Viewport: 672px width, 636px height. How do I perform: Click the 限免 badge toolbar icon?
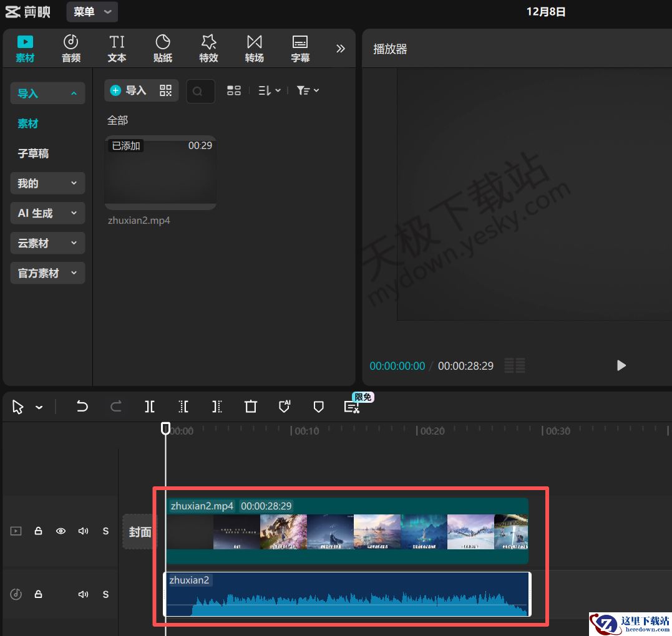[x=352, y=407]
